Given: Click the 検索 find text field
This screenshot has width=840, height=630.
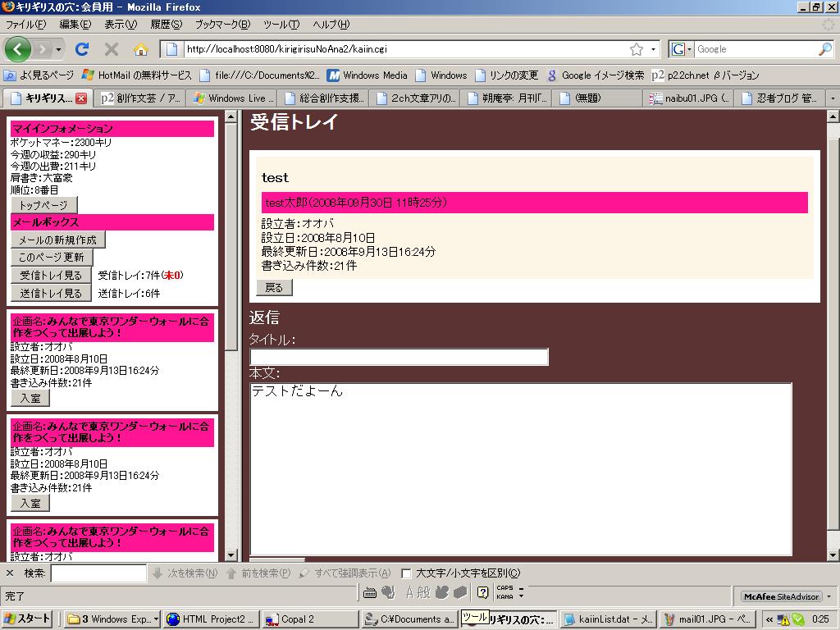Looking at the screenshot, I should coord(98,573).
